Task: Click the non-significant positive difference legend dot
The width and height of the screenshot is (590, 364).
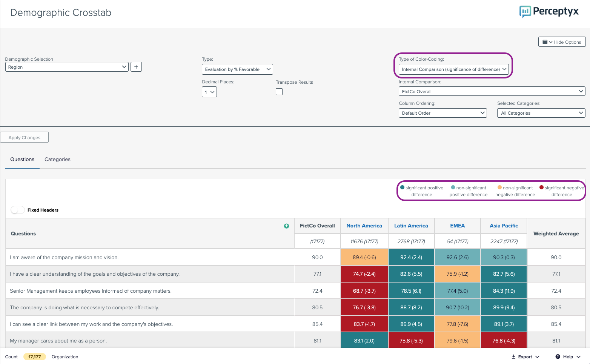Action: (453, 187)
